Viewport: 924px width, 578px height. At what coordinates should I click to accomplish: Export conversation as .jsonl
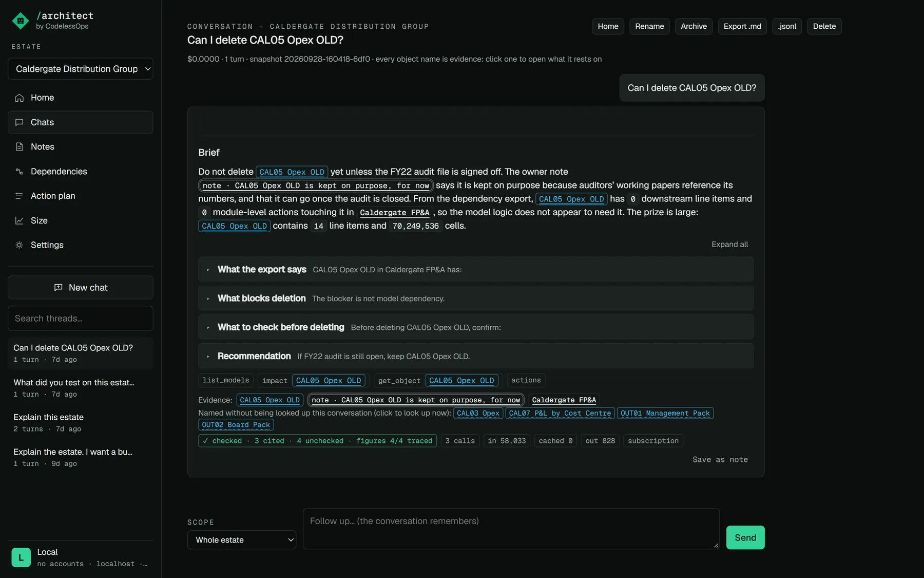[787, 26]
